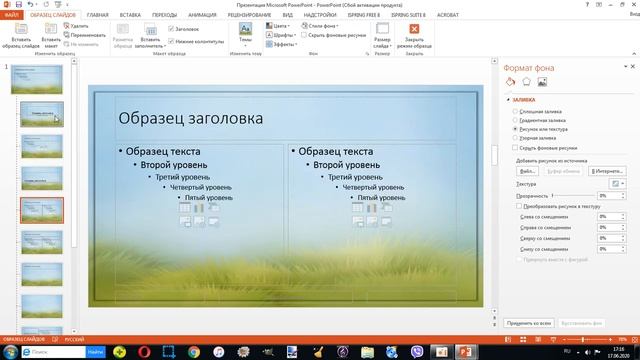
Task: Click В Интернете... button
Action: point(607,171)
